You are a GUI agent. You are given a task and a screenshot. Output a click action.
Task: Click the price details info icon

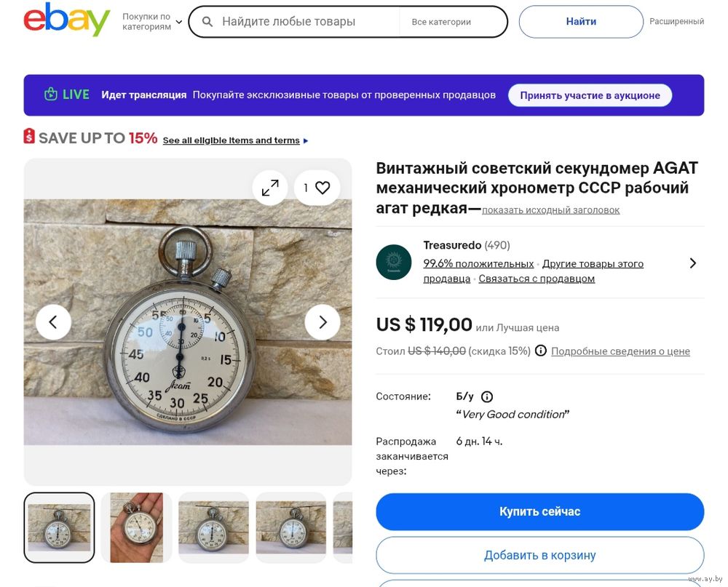click(541, 351)
